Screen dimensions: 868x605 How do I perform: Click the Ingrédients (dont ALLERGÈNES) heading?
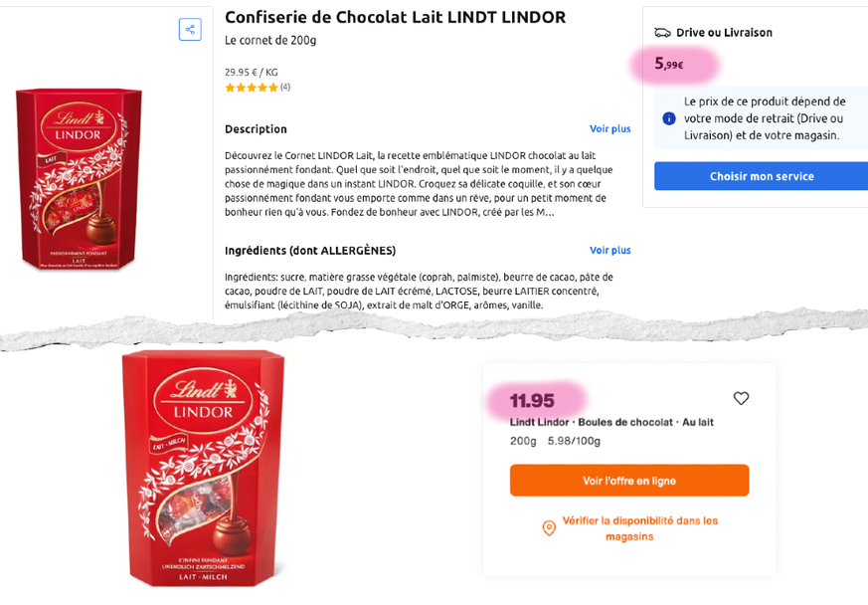click(310, 250)
